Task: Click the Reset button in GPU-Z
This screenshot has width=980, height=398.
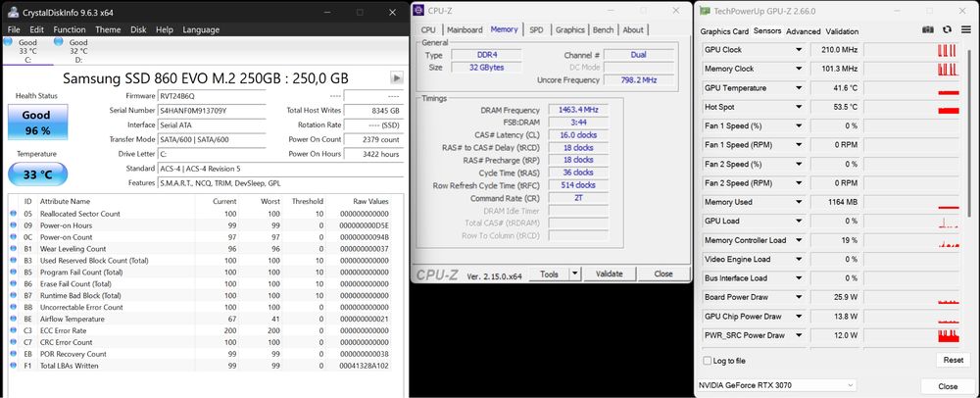Action: [954, 360]
